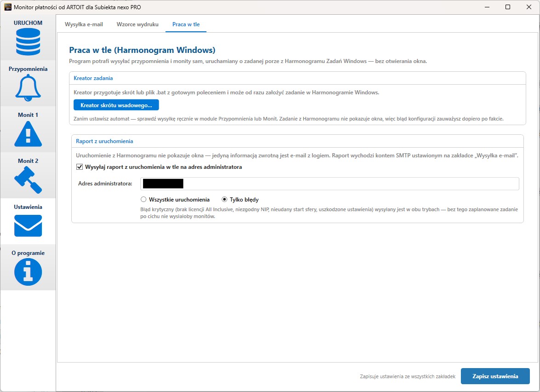Click the Raport z uruchomienia header

(104, 141)
